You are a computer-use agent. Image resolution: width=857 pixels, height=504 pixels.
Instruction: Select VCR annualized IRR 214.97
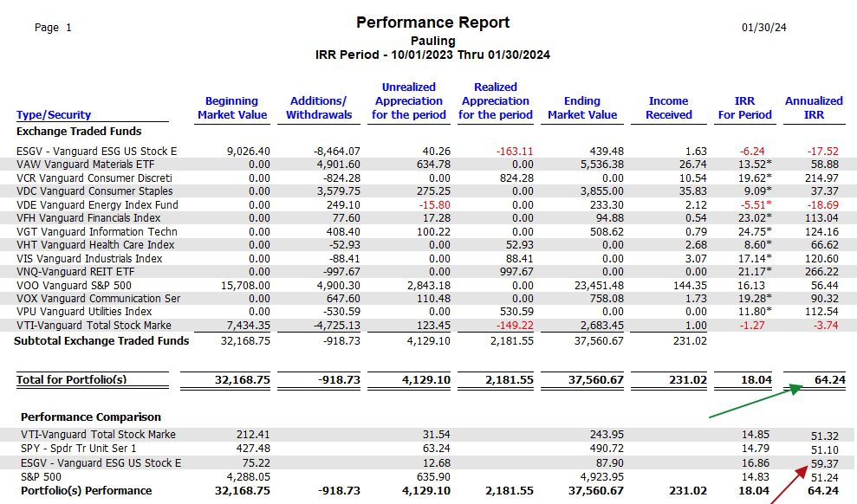(x=821, y=178)
